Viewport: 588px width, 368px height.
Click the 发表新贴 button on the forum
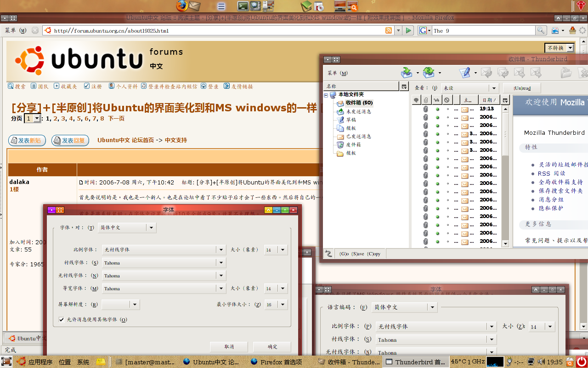27,140
